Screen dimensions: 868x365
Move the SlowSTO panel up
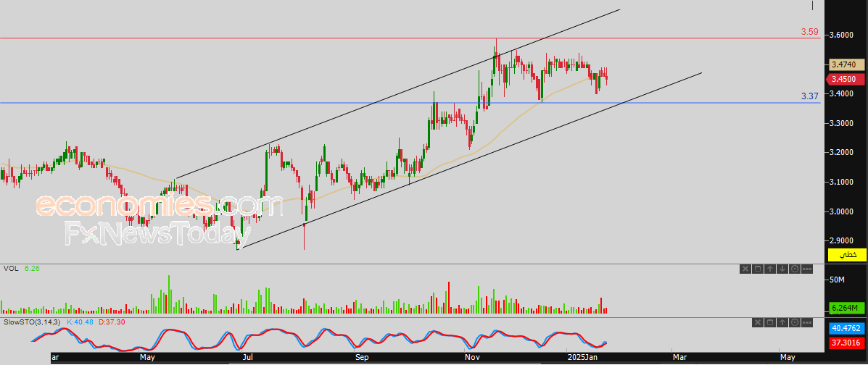[782, 322]
